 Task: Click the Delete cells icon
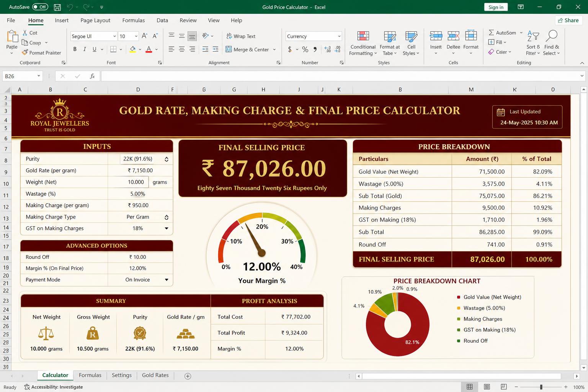[453, 36]
